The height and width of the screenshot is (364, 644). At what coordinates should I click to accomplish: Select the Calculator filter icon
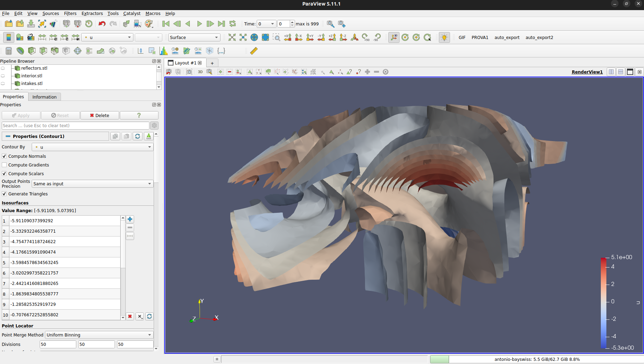point(8,51)
